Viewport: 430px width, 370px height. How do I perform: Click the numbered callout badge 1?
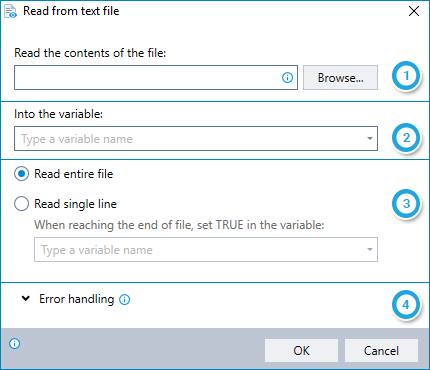[406, 76]
